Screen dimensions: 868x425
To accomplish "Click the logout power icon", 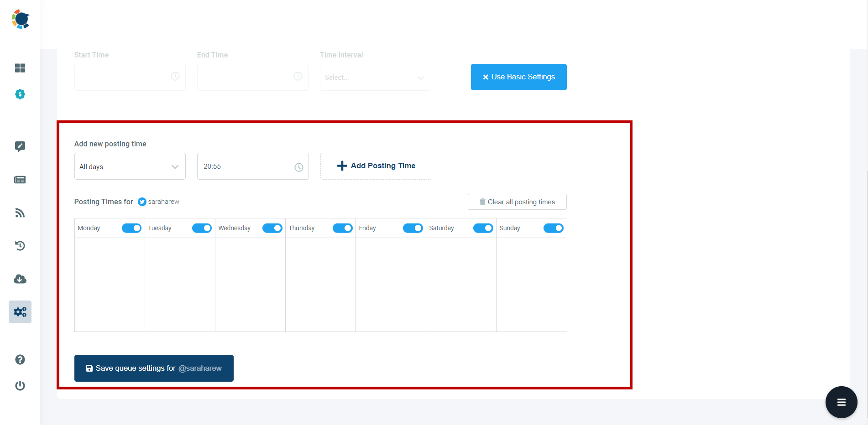I will tap(20, 385).
